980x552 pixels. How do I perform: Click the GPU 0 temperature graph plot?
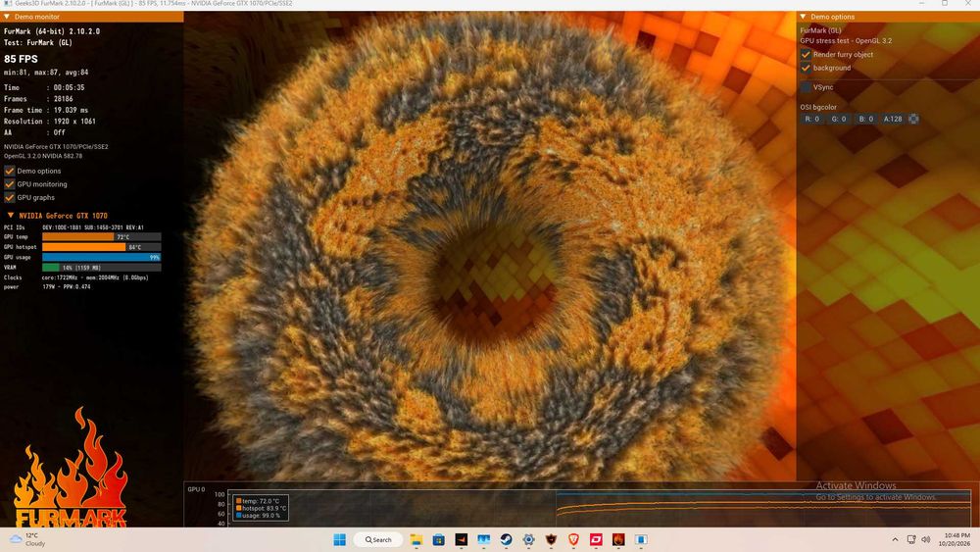tap(599, 508)
